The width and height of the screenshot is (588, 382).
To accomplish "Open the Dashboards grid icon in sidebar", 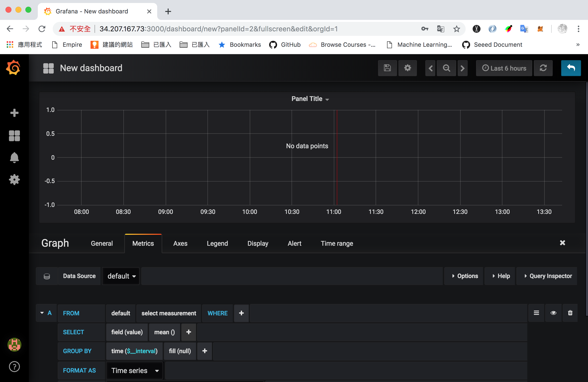I will 14,136.
